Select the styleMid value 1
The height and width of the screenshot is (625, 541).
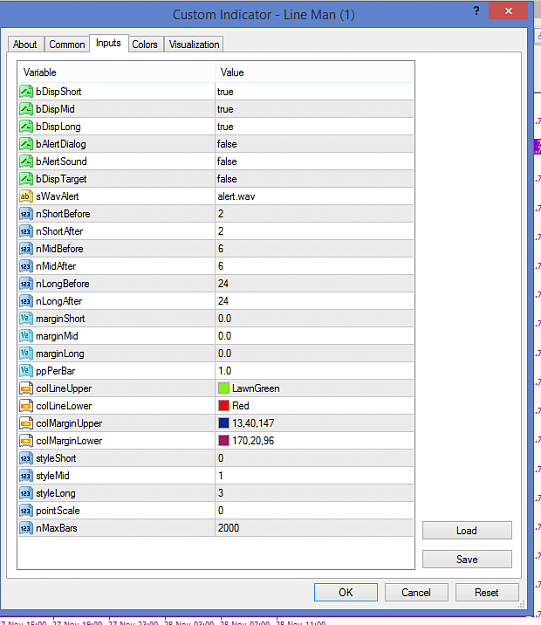click(x=221, y=476)
